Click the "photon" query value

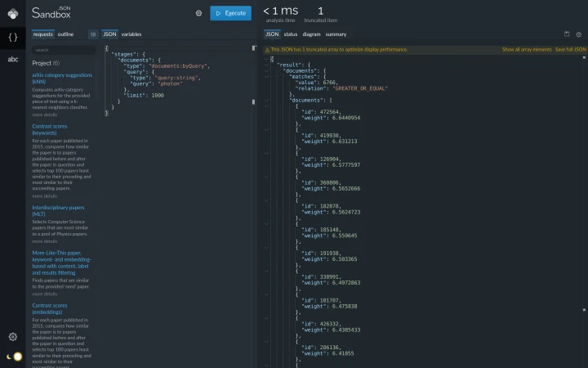[x=168, y=83]
